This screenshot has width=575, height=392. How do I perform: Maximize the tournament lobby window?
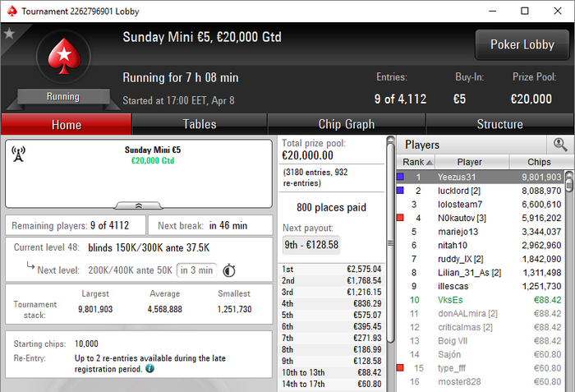(x=525, y=11)
